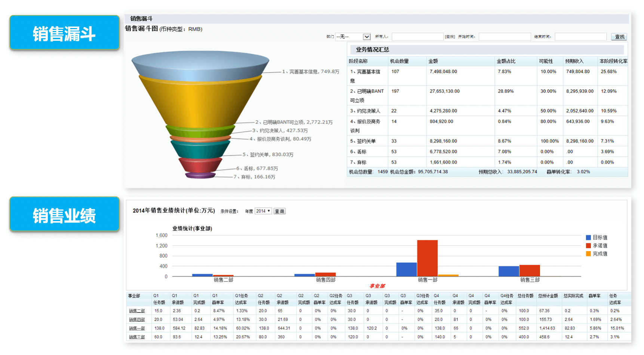
Task: Click the blue 销售业绩 banner button
Action: click(64, 214)
